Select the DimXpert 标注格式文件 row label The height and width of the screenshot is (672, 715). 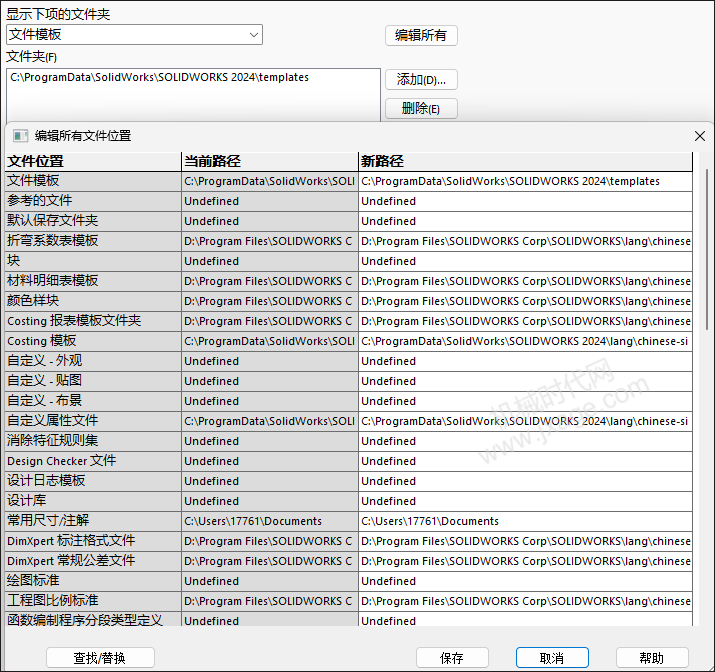click(93, 542)
